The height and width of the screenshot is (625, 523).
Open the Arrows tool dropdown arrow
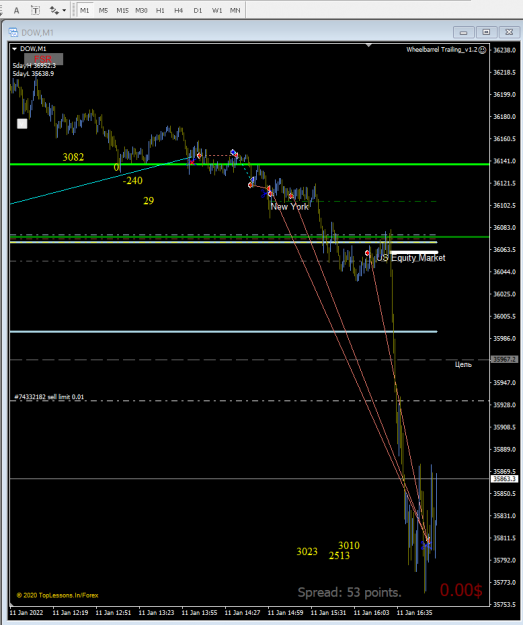(x=64, y=10)
